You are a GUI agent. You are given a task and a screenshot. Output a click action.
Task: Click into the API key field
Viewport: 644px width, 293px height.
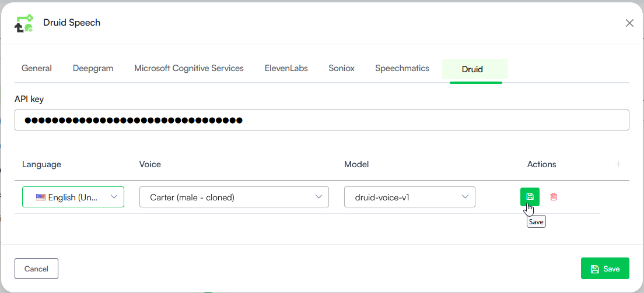click(321, 121)
